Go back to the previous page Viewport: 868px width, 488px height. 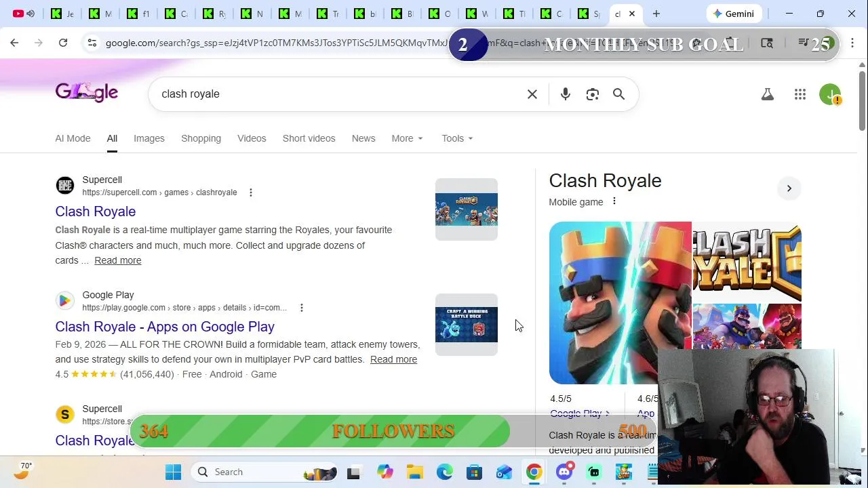14,43
